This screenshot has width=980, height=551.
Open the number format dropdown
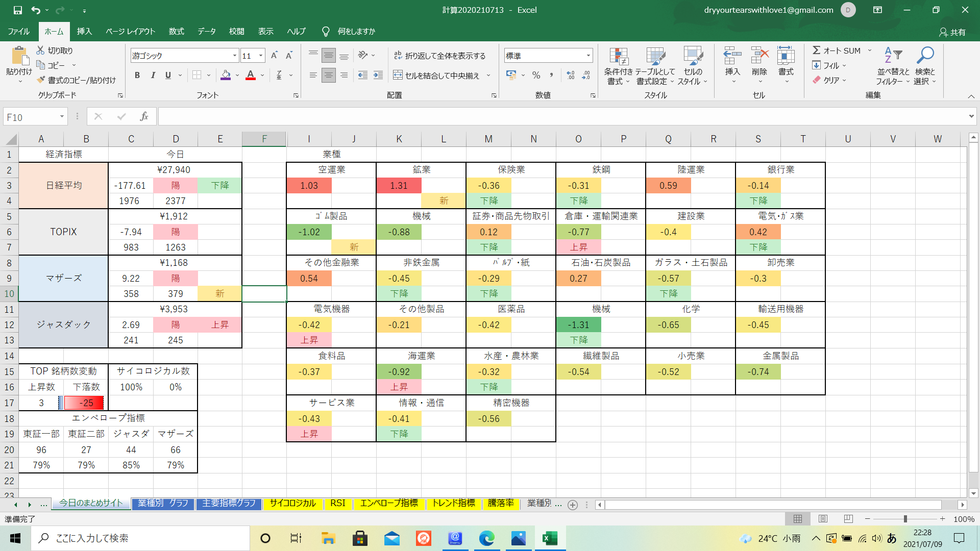(589, 56)
